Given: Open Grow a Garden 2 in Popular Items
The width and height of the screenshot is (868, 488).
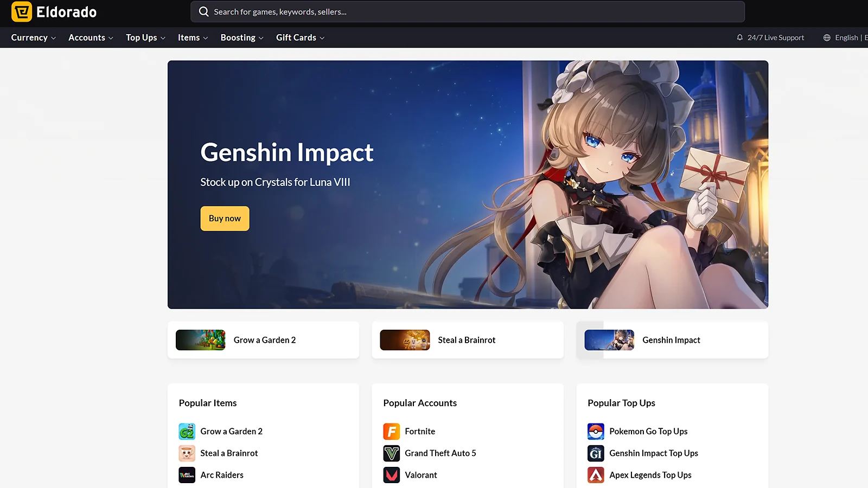Looking at the screenshot, I should click(232, 432).
